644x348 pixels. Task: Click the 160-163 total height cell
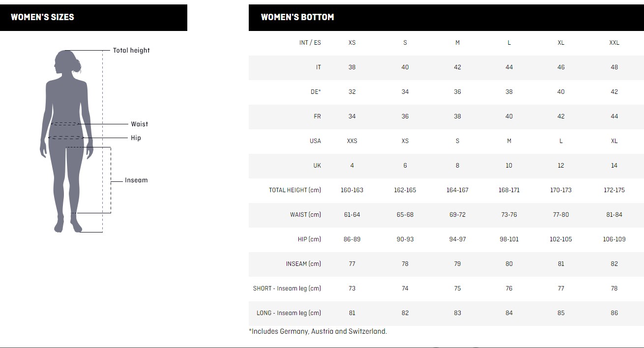click(x=352, y=190)
